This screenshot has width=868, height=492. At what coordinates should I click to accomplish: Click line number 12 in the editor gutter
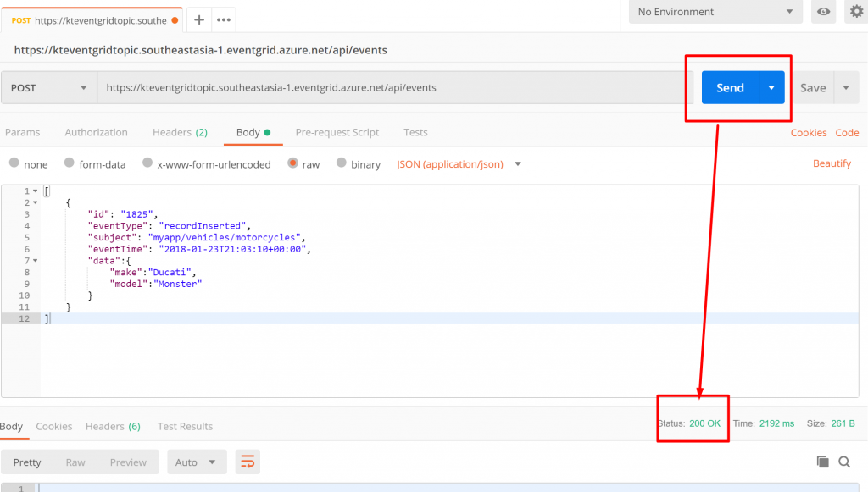(x=25, y=319)
